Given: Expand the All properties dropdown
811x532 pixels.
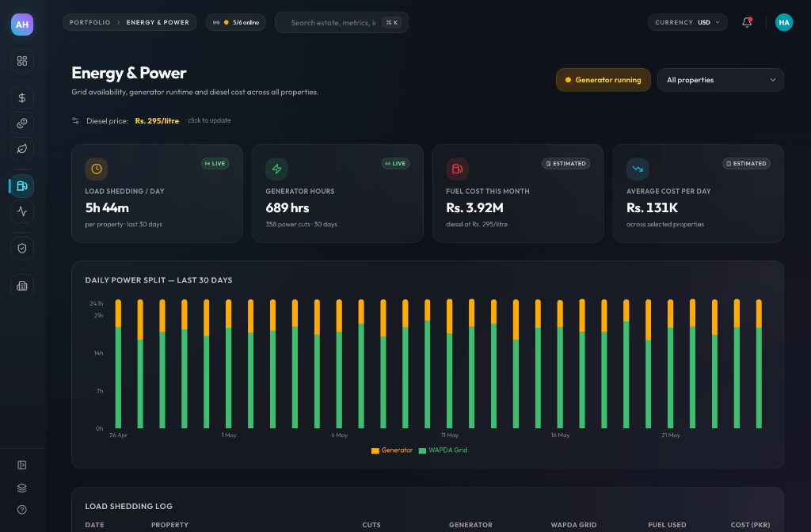Looking at the screenshot, I should (x=721, y=80).
